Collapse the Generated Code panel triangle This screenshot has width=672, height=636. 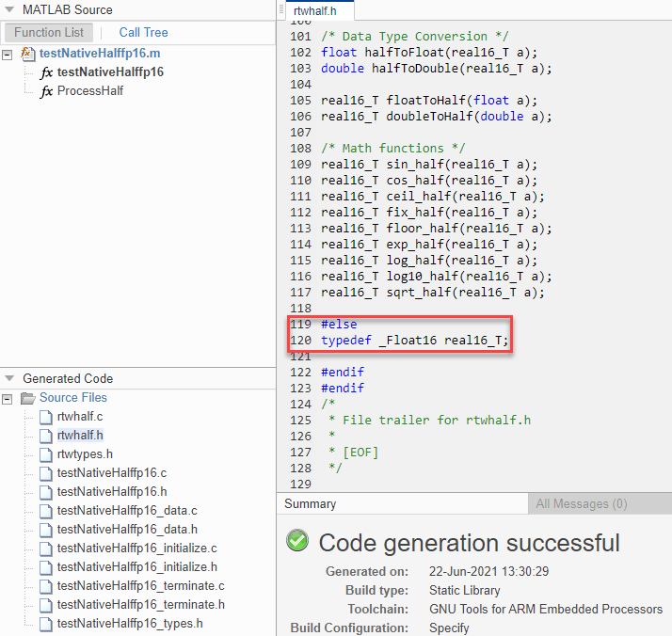coord(9,378)
